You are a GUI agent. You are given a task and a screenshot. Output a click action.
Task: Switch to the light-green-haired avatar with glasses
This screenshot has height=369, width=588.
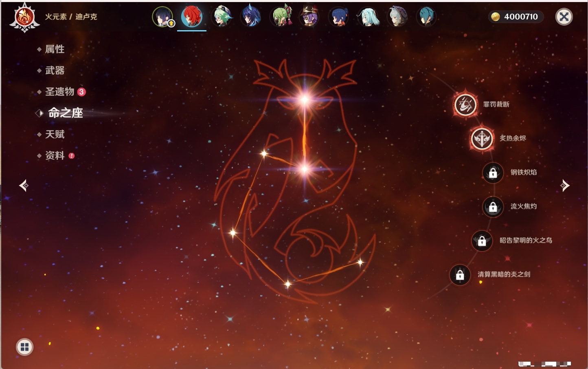(223, 17)
